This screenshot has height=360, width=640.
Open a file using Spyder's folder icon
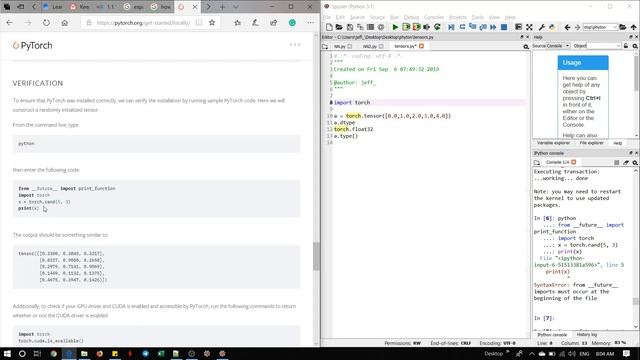coord(339,27)
